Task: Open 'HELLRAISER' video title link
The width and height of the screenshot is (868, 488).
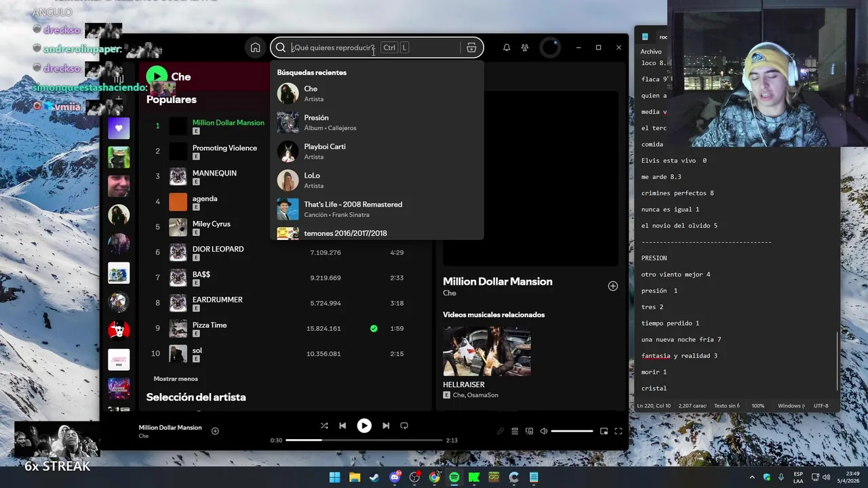Action: [464, 384]
